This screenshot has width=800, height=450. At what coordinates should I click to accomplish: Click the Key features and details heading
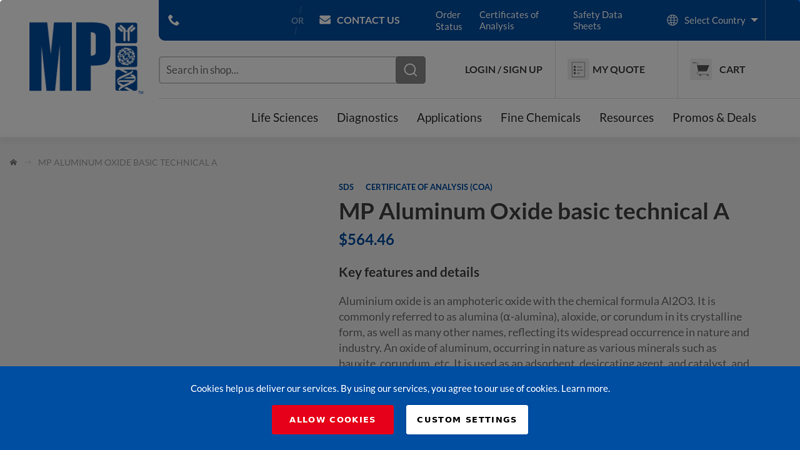409,272
